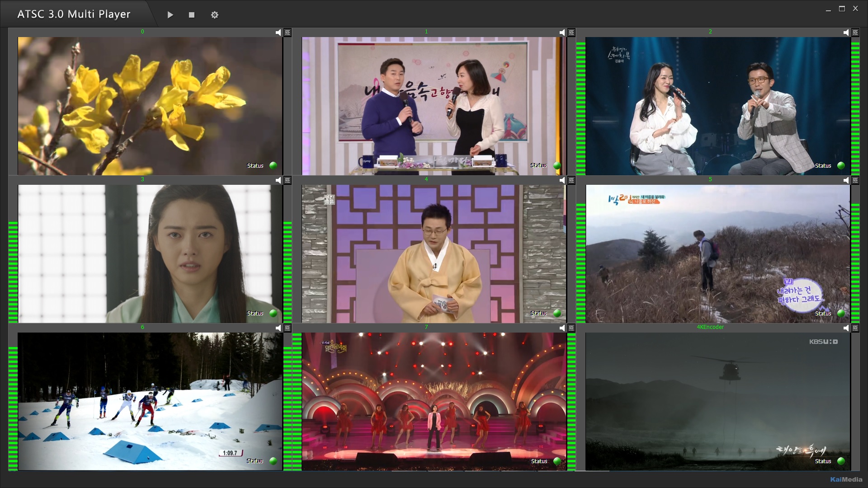
Task: Click the speaker icon for channel 5
Action: pyautogui.click(x=846, y=180)
